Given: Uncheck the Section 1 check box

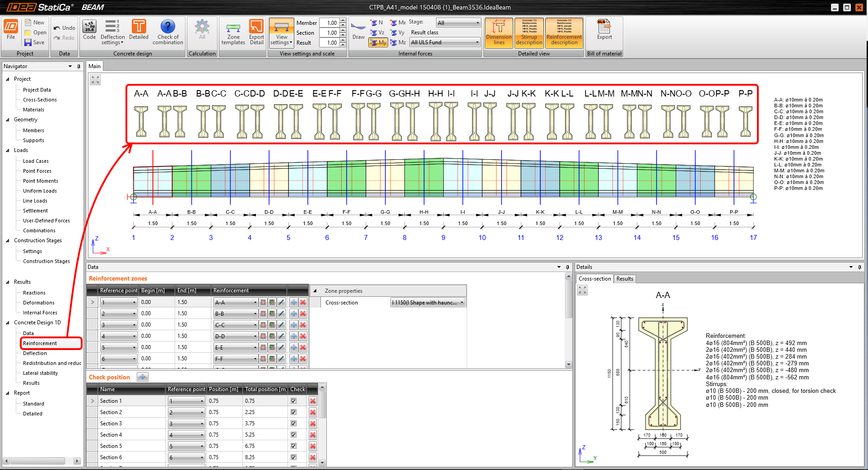Looking at the screenshot, I should (294, 401).
